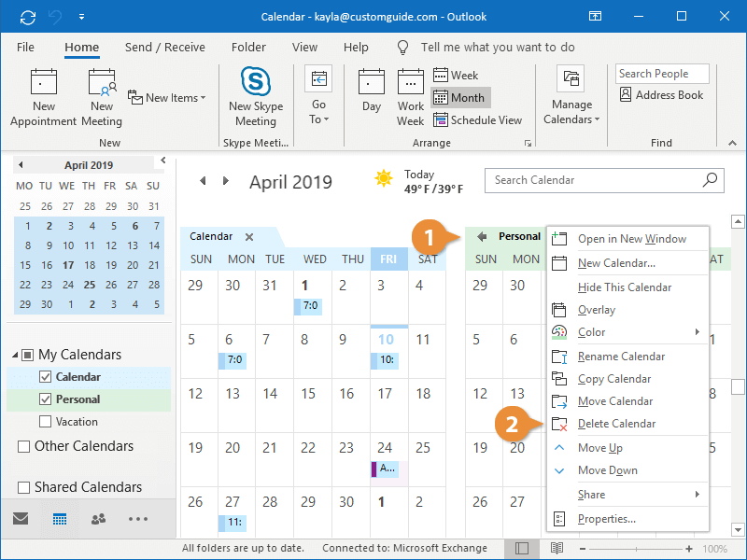This screenshot has height=560, width=747.
Task: Click the search magnifier icon
Action: [710, 180]
